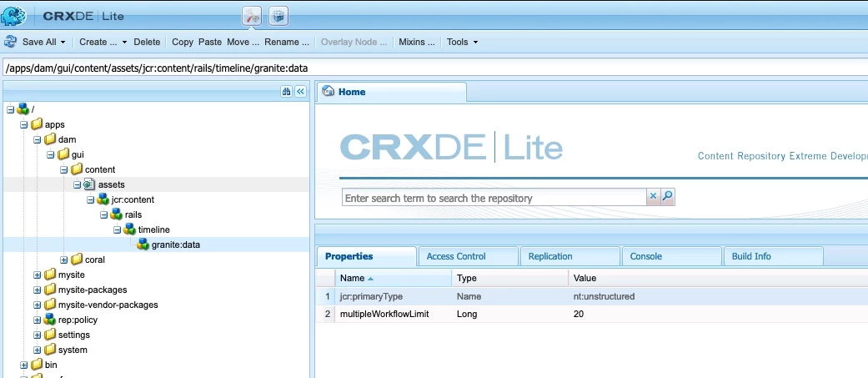Screen dimensions: 868x378
Task: Expand the mysite-vendor-packages folder
Action: point(37,305)
